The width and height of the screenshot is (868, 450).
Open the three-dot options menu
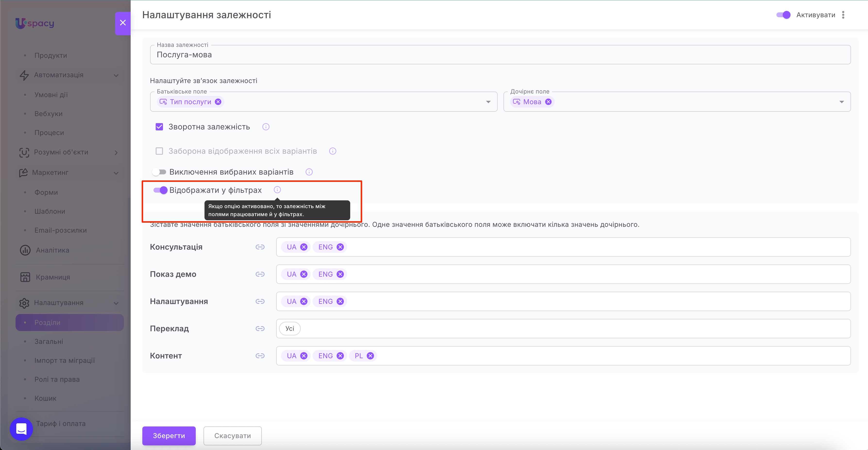[843, 15]
